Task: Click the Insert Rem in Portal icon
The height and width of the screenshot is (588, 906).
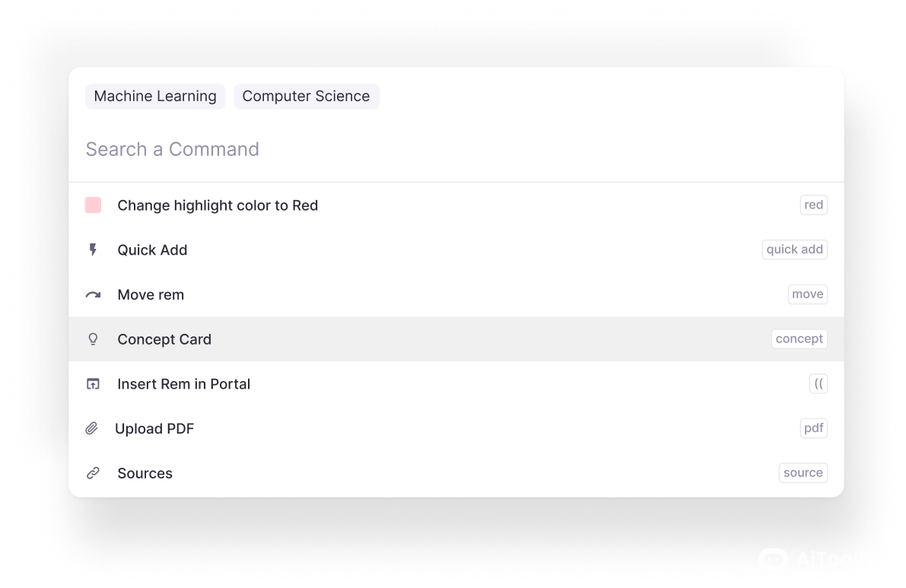Action: tap(93, 384)
